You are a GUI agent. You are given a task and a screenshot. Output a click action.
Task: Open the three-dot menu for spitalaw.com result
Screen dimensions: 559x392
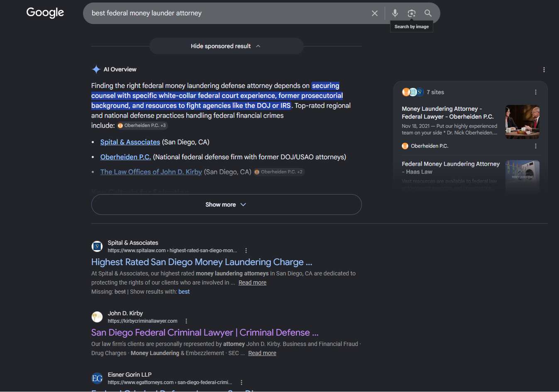tap(246, 251)
